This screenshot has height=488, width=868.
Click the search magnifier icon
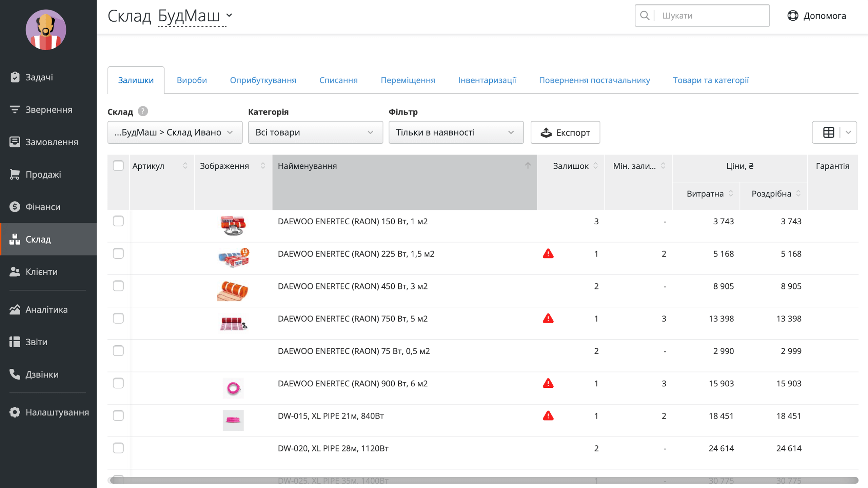click(x=645, y=16)
